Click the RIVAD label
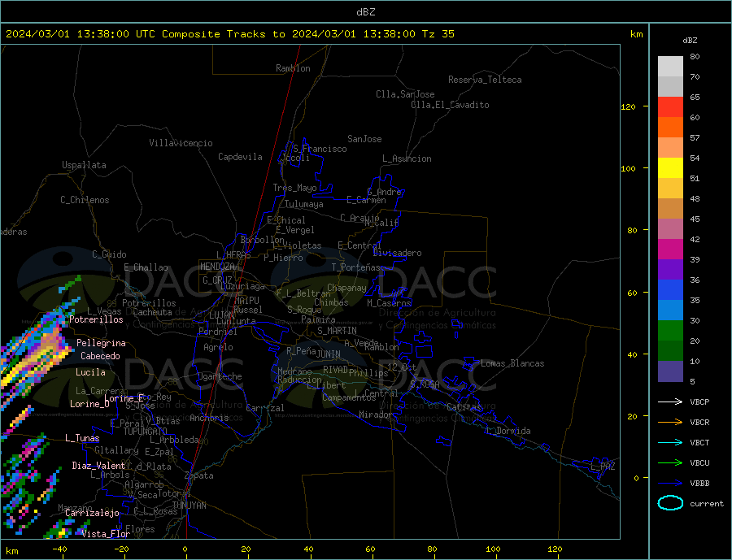732x560 pixels. pyautogui.click(x=336, y=370)
